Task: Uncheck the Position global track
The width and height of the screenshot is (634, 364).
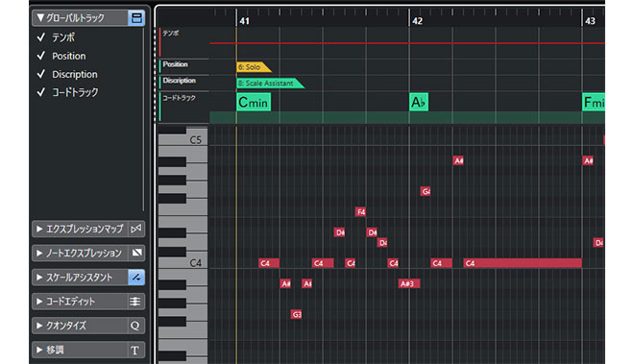Action: [x=41, y=56]
